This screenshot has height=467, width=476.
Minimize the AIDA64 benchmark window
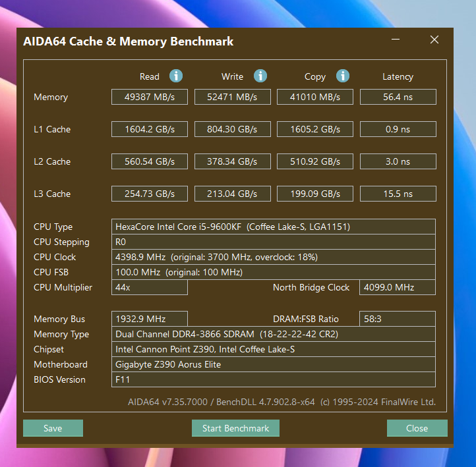coord(396,40)
